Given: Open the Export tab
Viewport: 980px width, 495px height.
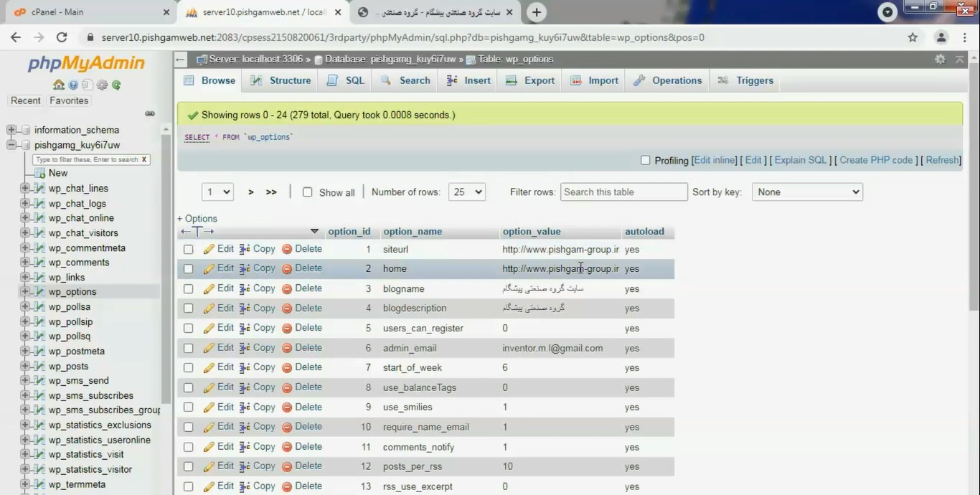Looking at the screenshot, I should pos(530,80).
